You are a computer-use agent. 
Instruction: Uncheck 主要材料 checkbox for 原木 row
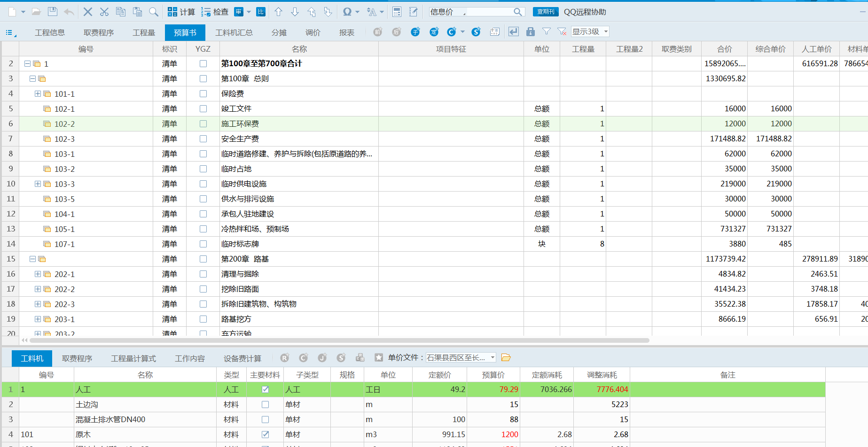point(265,434)
